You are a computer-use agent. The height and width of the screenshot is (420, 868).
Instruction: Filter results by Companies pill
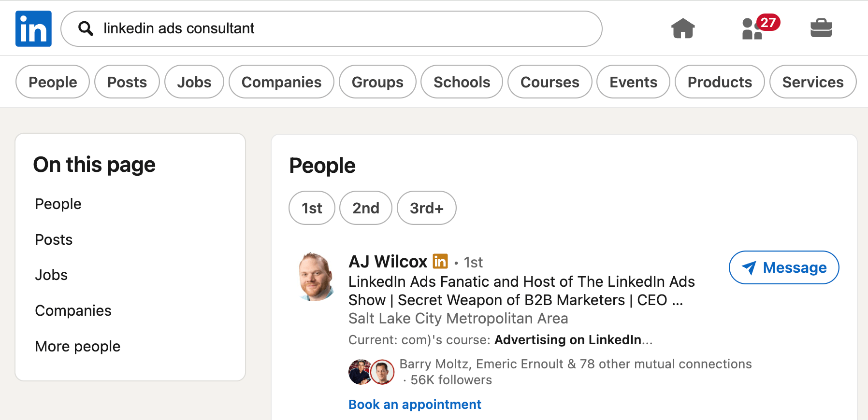point(281,82)
